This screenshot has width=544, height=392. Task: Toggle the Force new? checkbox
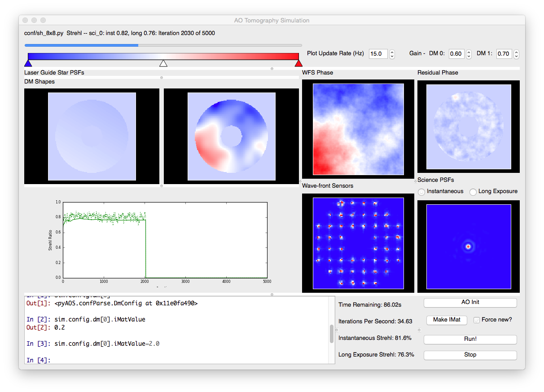point(477,320)
